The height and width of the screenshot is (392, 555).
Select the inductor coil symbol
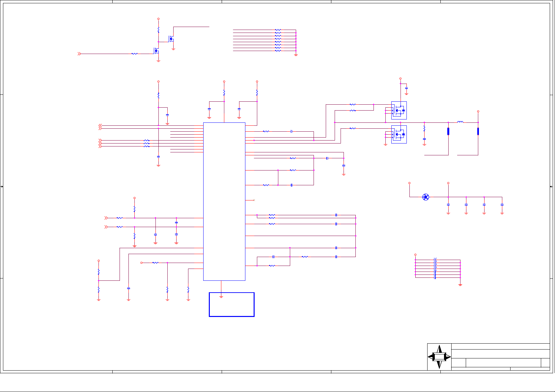pos(460,122)
